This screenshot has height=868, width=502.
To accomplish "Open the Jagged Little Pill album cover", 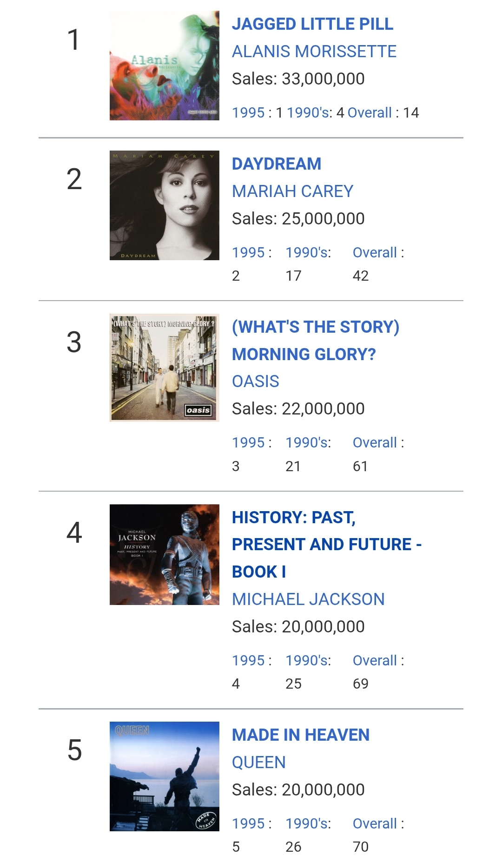I will (164, 66).
